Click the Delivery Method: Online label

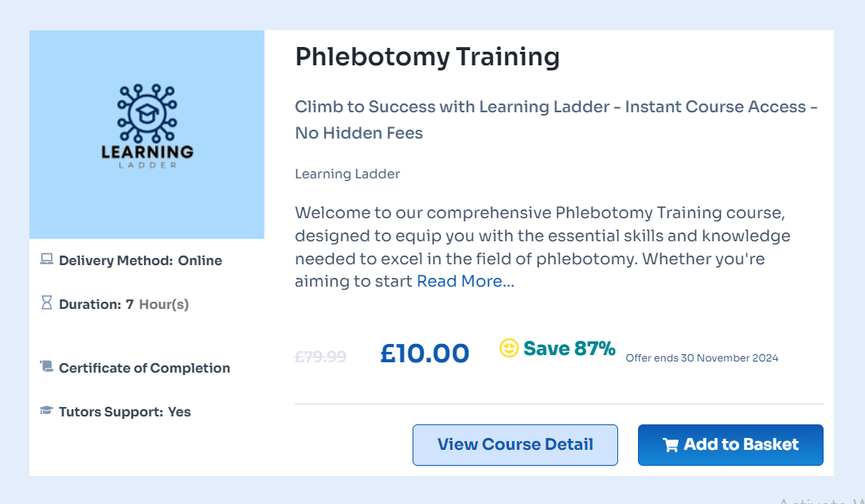pyautogui.click(x=140, y=260)
